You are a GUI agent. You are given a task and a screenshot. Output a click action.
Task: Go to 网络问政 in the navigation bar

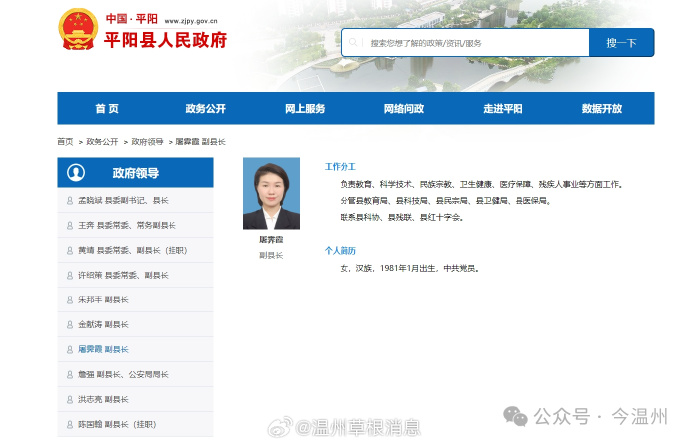pyautogui.click(x=404, y=108)
